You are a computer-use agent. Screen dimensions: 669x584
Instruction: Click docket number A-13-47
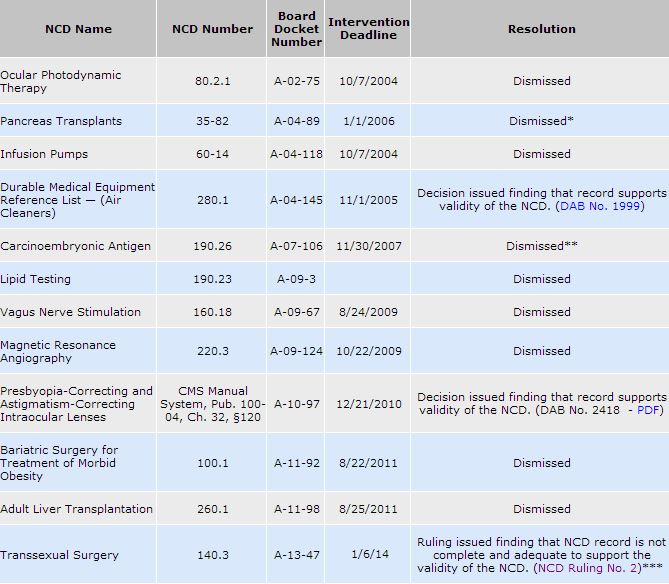tap(297, 555)
